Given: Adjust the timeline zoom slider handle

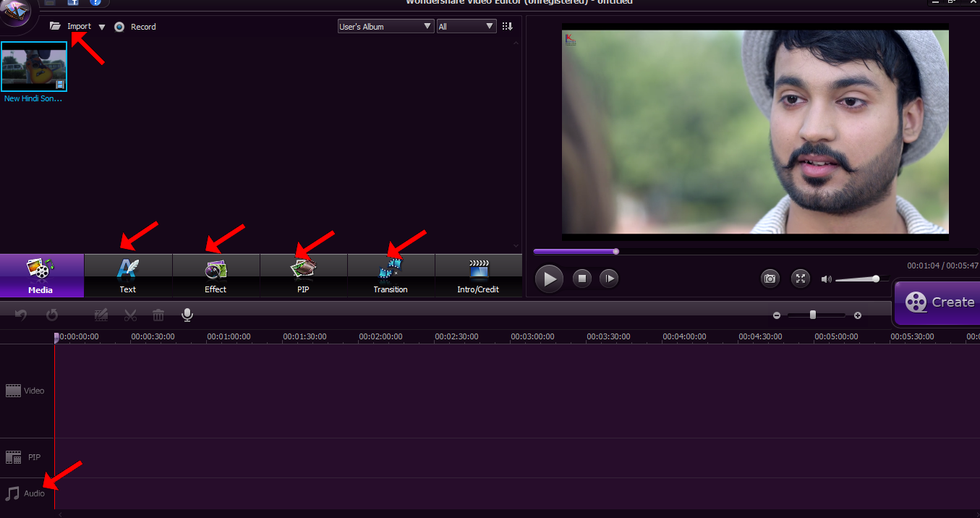Looking at the screenshot, I should (813, 315).
